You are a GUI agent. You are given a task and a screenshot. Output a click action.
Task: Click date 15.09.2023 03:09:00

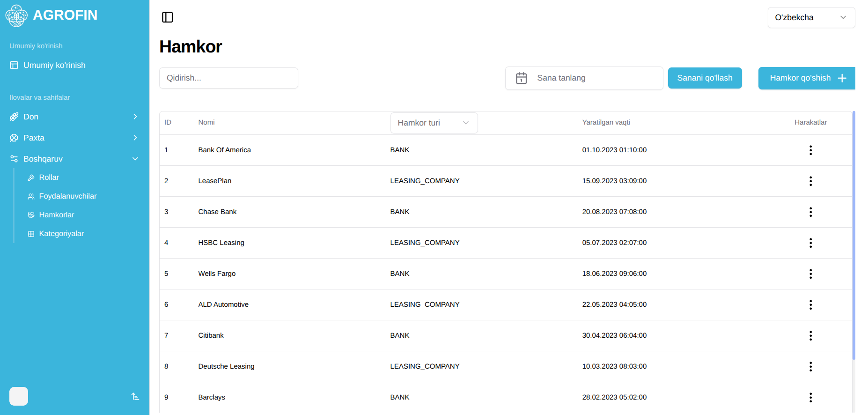614,181
